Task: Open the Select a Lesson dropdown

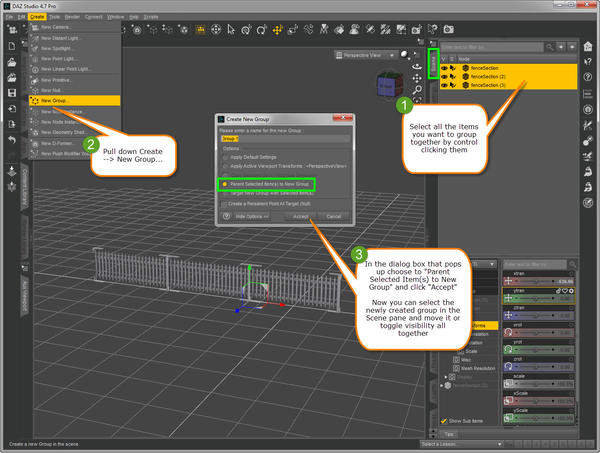Action: click(x=461, y=444)
